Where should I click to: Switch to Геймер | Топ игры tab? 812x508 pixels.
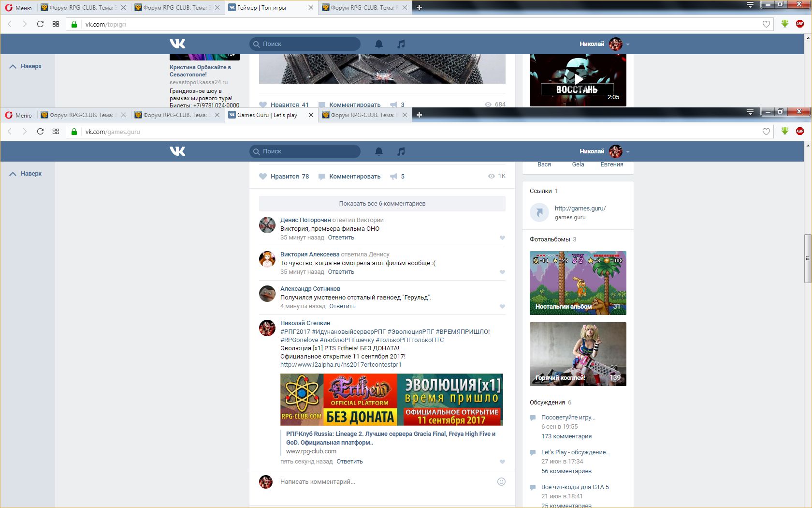point(267,8)
